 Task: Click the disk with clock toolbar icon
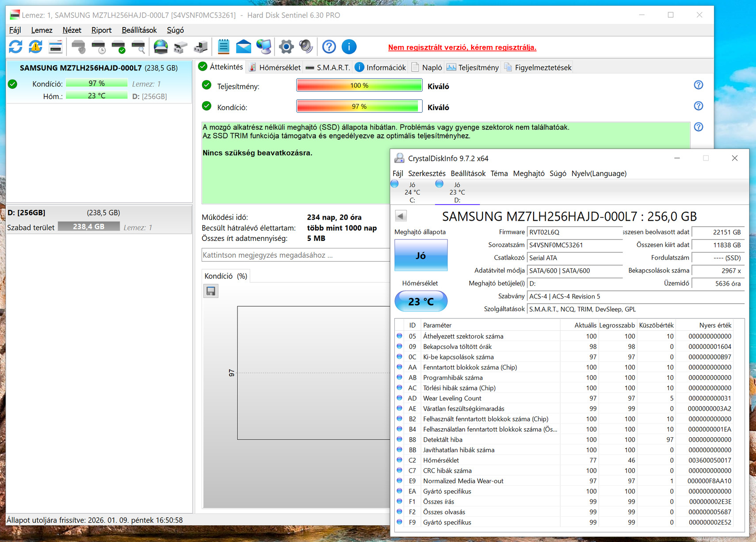tap(99, 47)
